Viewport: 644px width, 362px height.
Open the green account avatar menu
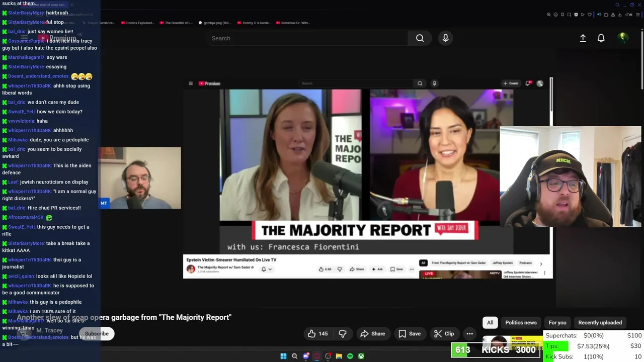[623, 38]
